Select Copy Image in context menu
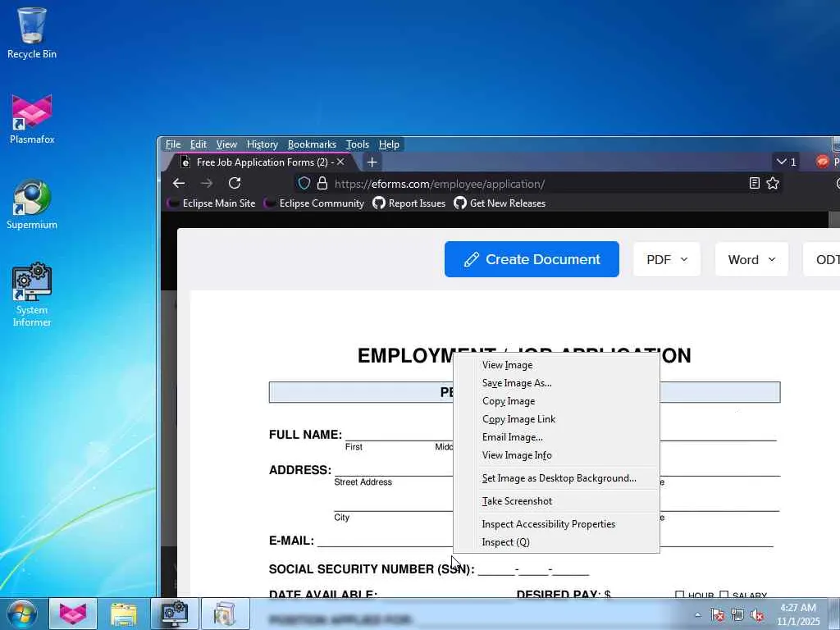 point(556,401)
